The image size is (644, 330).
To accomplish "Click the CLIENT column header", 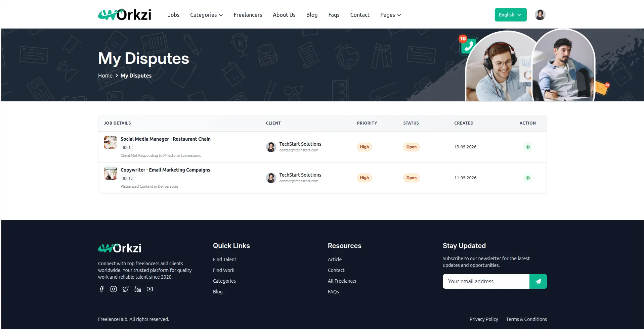I will click(273, 123).
